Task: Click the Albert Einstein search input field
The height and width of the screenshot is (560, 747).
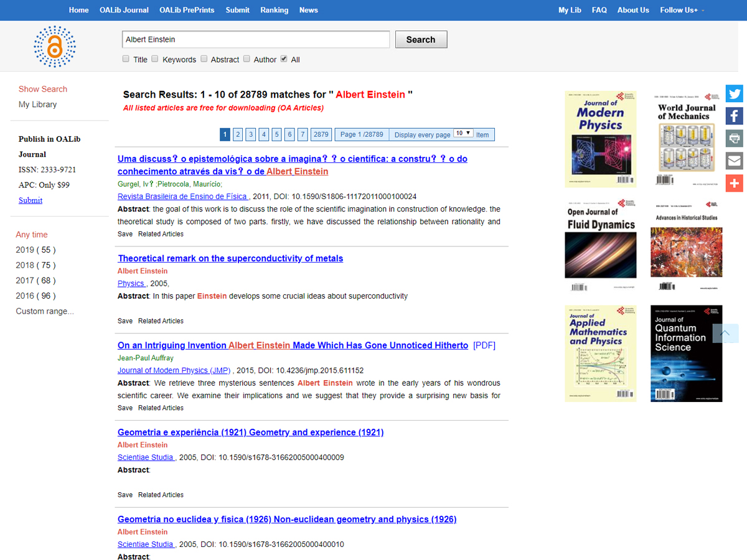Action: (255, 39)
